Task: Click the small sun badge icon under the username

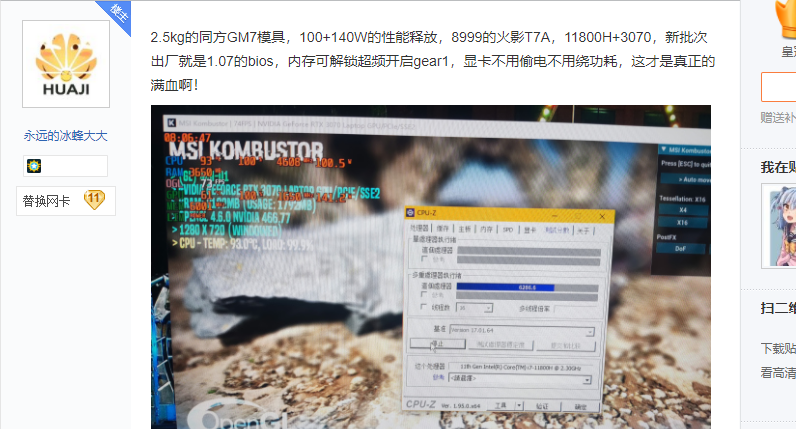Action: click(x=34, y=166)
